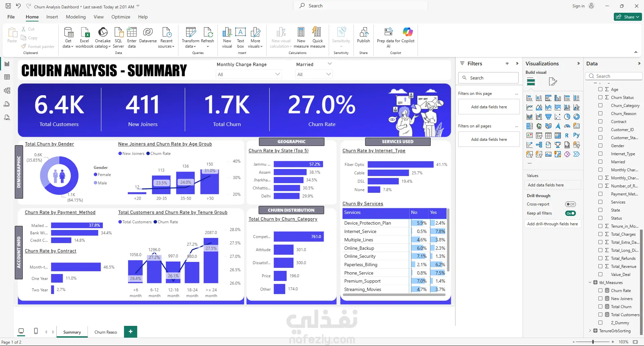Zoom in with the plus button
This screenshot has height=346, width=644.
tap(613, 342)
